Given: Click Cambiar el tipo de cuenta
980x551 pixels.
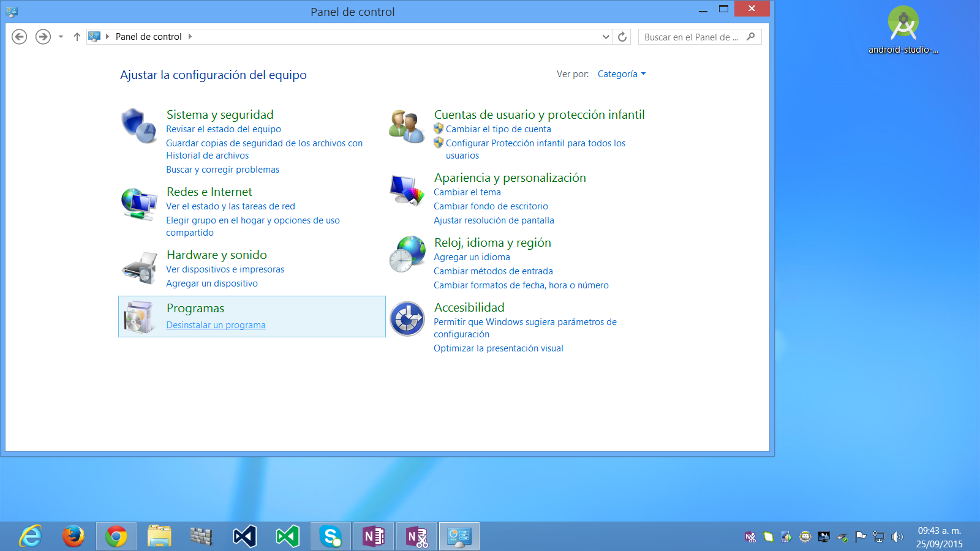Looking at the screenshot, I should (499, 129).
